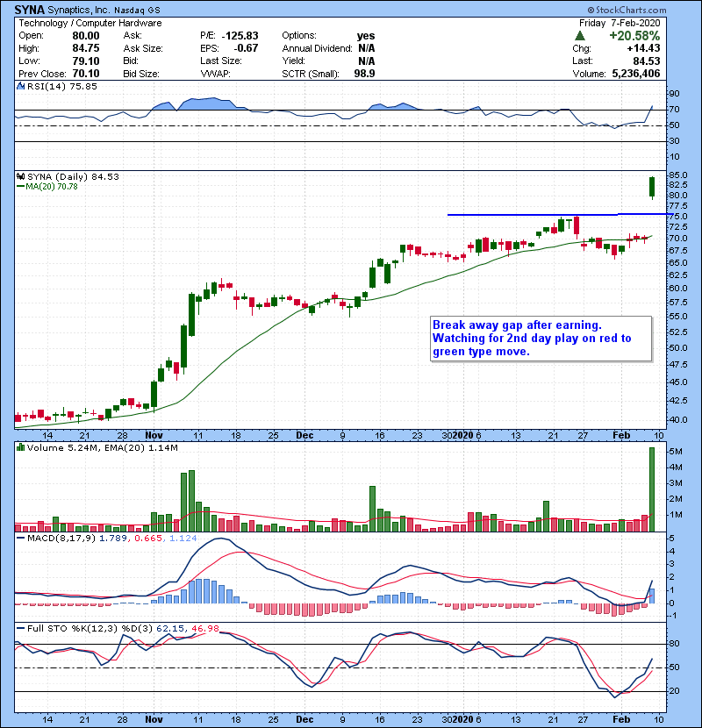This screenshot has width=702, height=728.
Task: Click Technology / Computer Hardware sector text
Action: tap(90, 23)
